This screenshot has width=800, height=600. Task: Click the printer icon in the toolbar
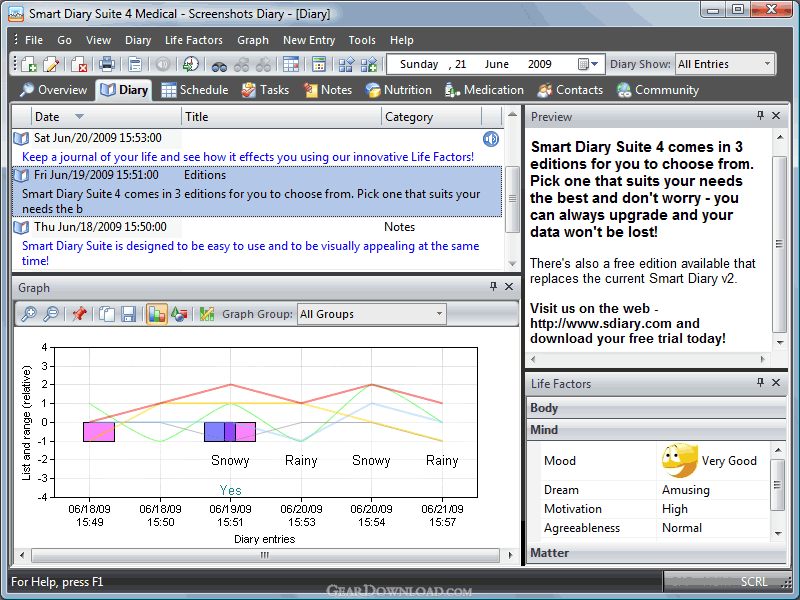click(x=107, y=64)
